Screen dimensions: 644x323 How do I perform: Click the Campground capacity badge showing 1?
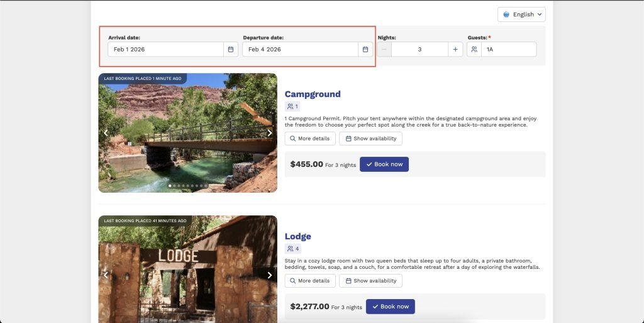click(292, 106)
